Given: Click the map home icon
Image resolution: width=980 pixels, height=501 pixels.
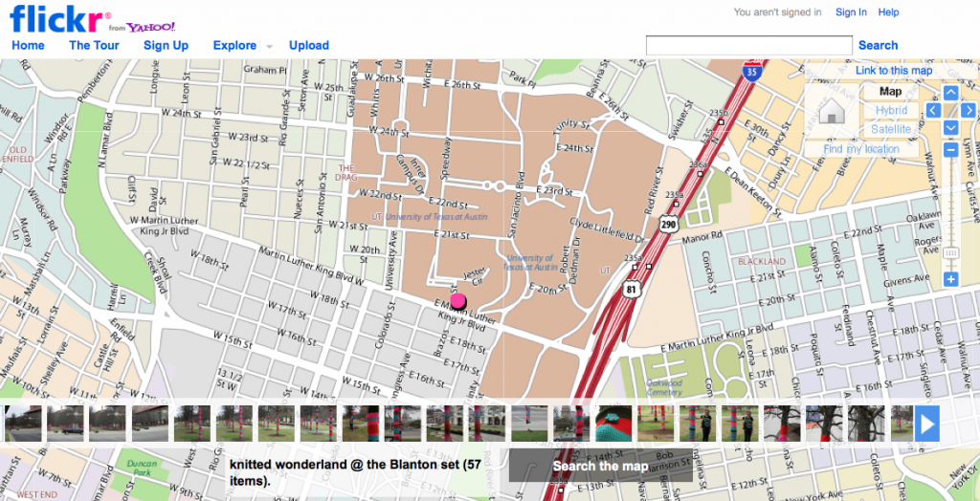Looking at the screenshot, I should [x=833, y=111].
